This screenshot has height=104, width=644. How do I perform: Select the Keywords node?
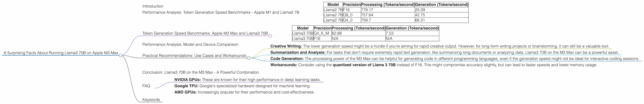pyautogui.click(x=151, y=100)
